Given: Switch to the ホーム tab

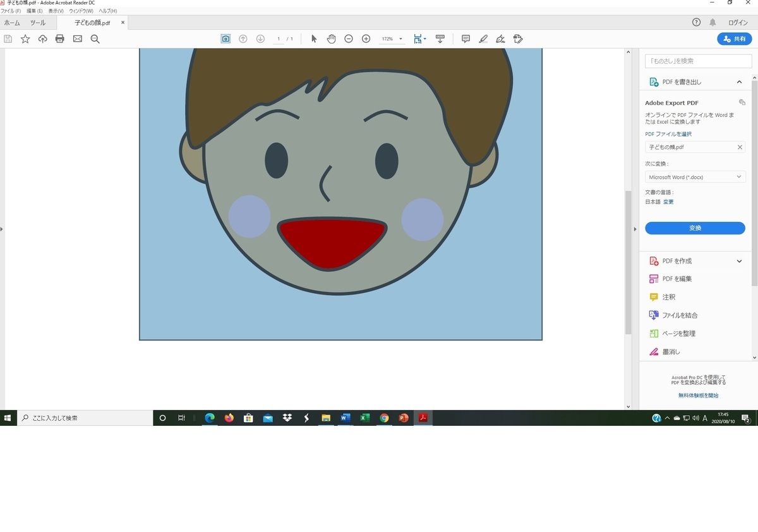Looking at the screenshot, I should pos(12,22).
